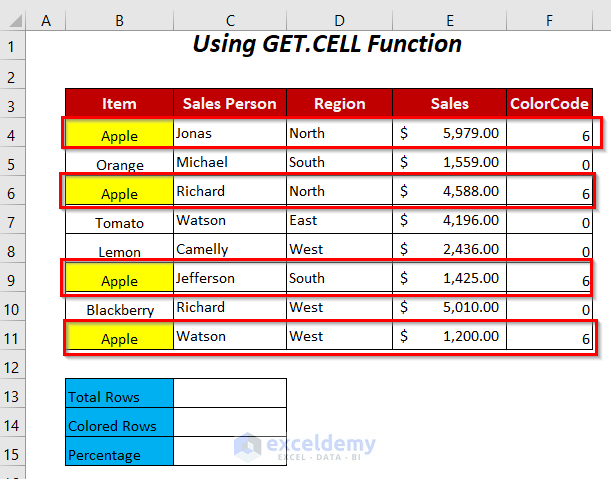Click the empty cell beside Total Rows
611x479 pixels.
[x=230, y=396]
